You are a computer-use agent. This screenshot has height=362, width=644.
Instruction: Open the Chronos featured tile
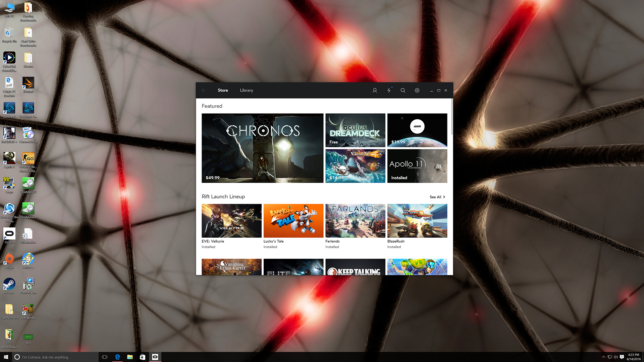click(263, 148)
